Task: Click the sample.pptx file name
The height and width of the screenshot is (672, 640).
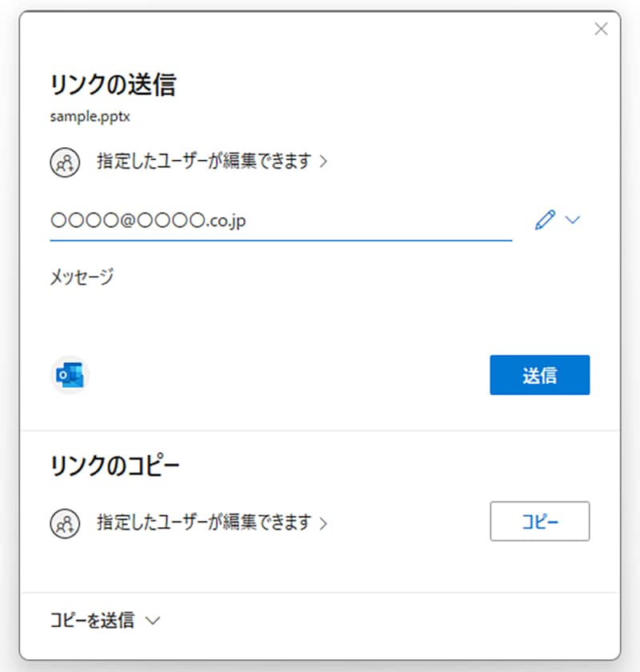Action: click(x=90, y=117)
